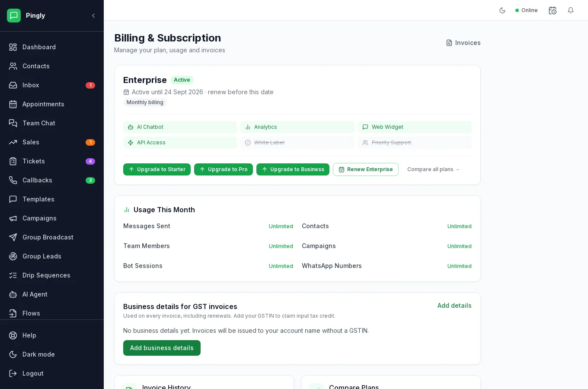The height and width of the screenshot is (389, 588).
Task: Click the AI Chatbot feature chip
Action: (180, 127)
